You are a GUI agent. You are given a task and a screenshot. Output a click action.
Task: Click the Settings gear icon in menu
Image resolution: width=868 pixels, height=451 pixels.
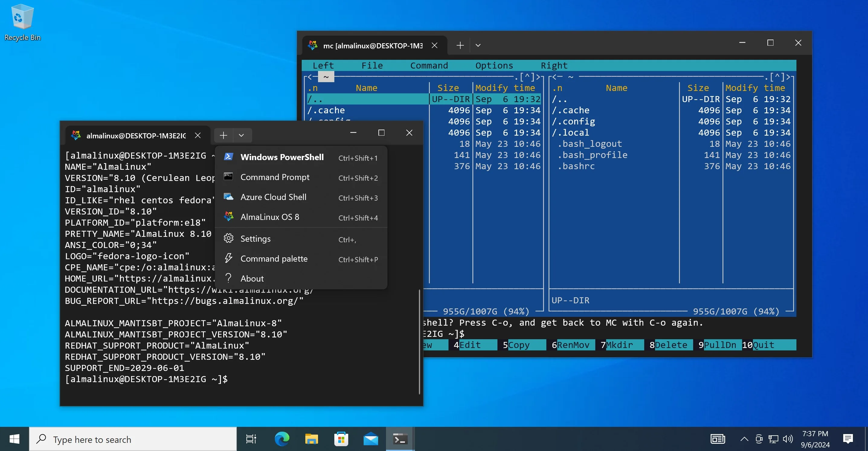coord(228,239)
